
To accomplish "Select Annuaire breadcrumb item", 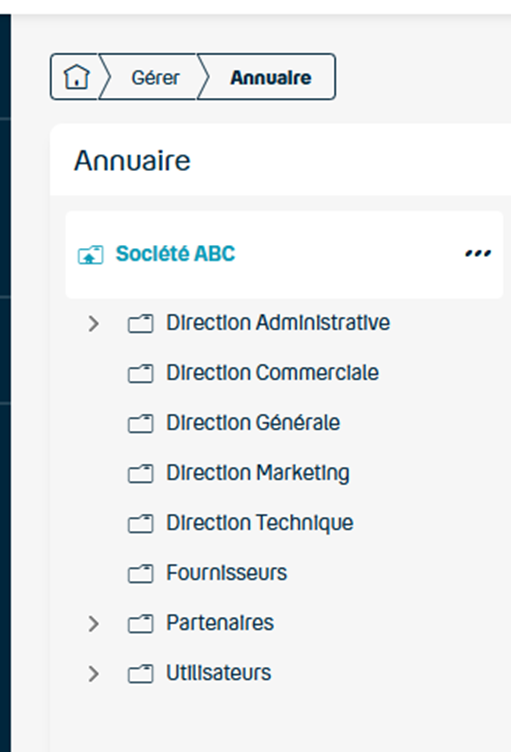I will (271, 77).
